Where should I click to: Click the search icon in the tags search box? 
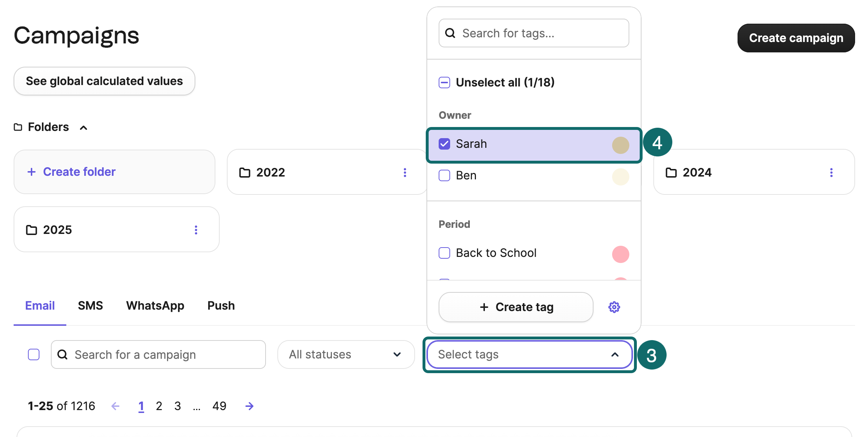450,33
